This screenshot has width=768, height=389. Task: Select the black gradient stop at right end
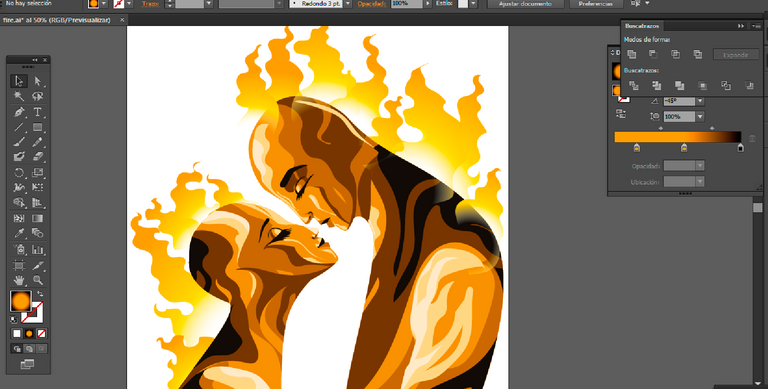pyautogui.click(x=741, y=147)
